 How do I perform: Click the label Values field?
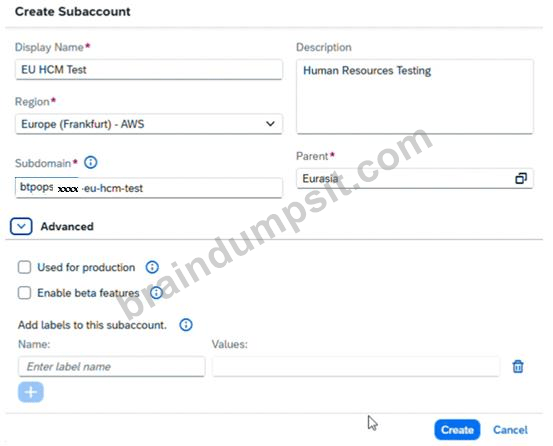coord(356,366)
